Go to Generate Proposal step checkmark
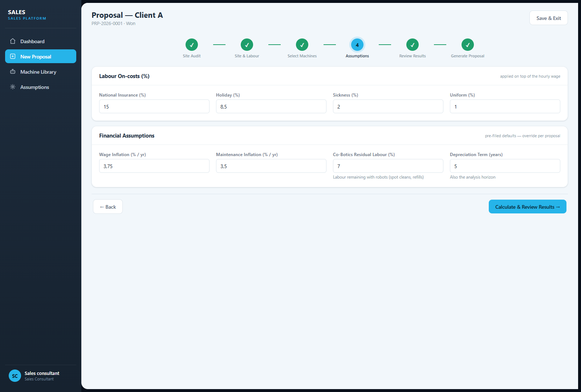 click(x=468, y=45)
